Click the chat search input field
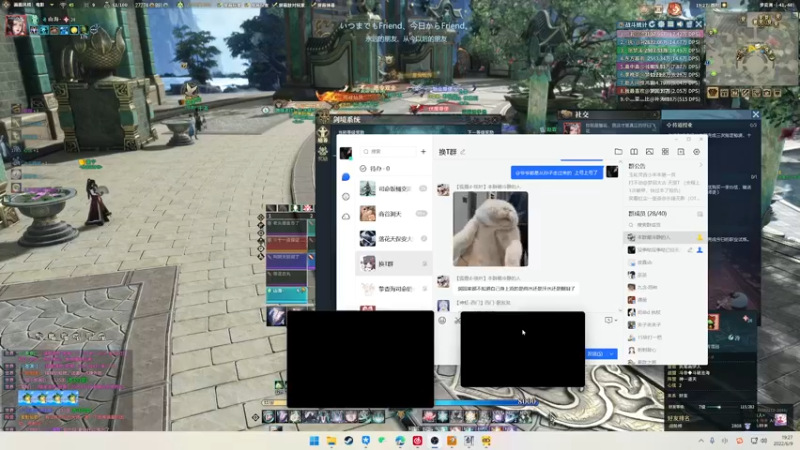Image resolution: width=800 pixels, height=450 pixels. tap(388, 152)
